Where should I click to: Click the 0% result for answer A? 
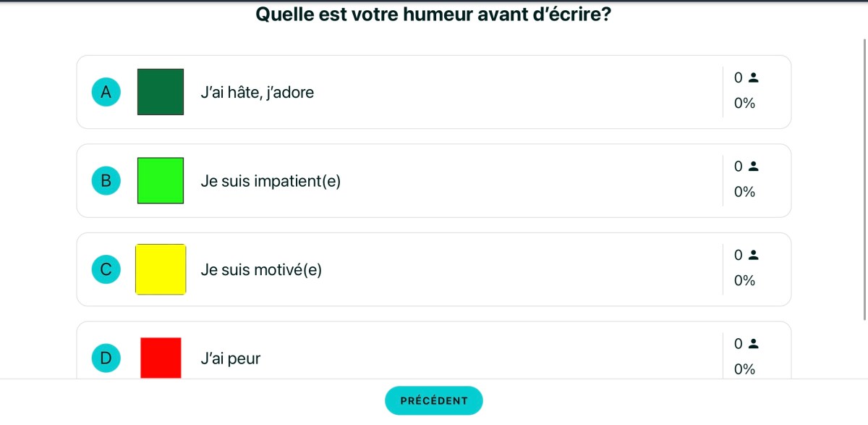pyautogui.click(x=744, y=104)
